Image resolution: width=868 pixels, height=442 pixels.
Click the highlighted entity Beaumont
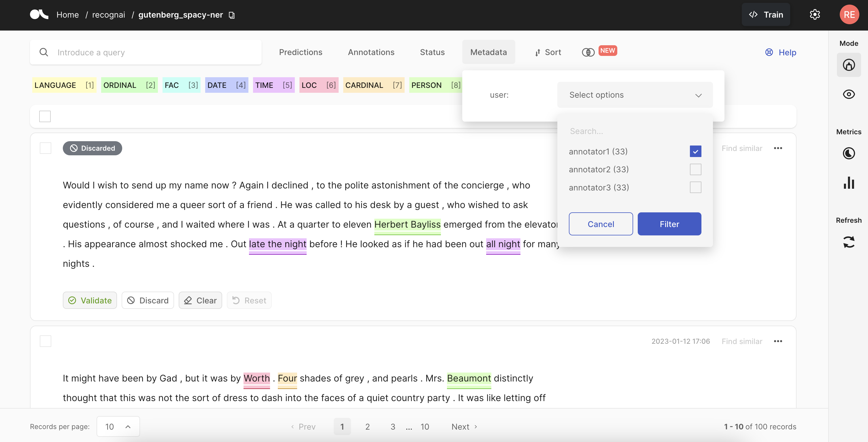(x=469, y=378)
